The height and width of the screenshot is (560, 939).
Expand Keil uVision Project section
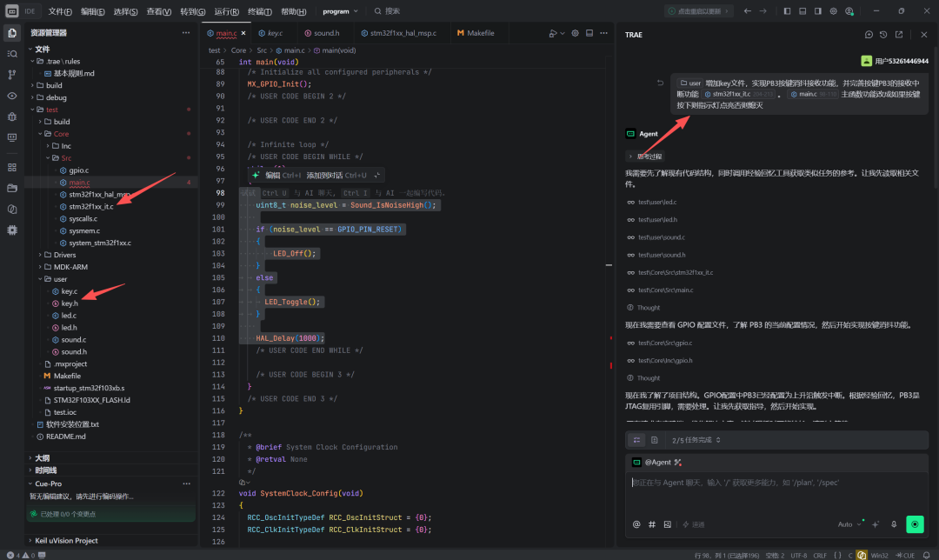coord(66,540)
